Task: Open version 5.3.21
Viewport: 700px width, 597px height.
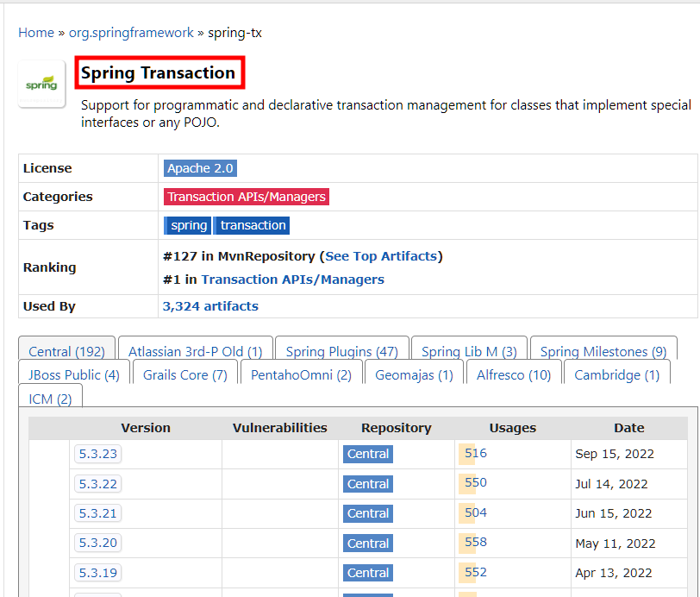Action: point(97,513)
